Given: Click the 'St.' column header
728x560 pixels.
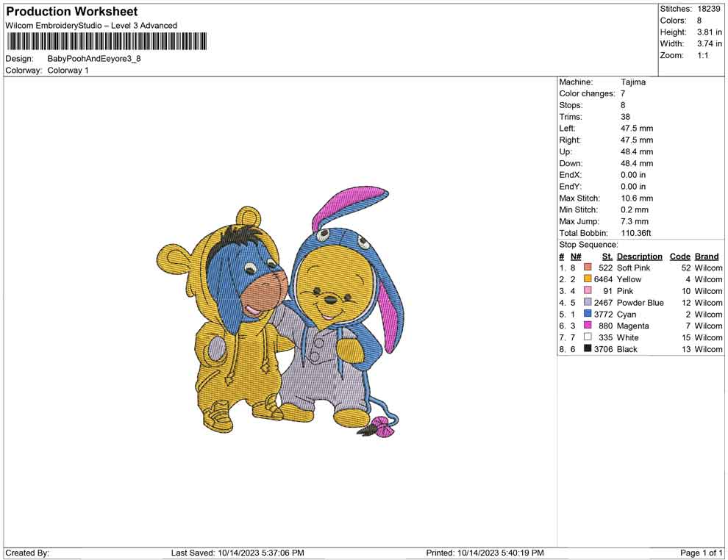Looking at the screenshot, I should click(607, 256).
